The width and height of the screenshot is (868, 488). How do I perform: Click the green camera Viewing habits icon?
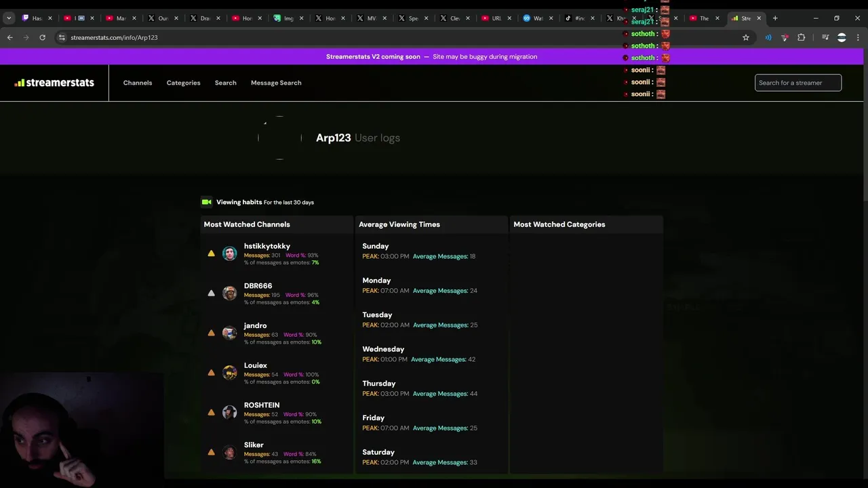[x=207, y=202]
